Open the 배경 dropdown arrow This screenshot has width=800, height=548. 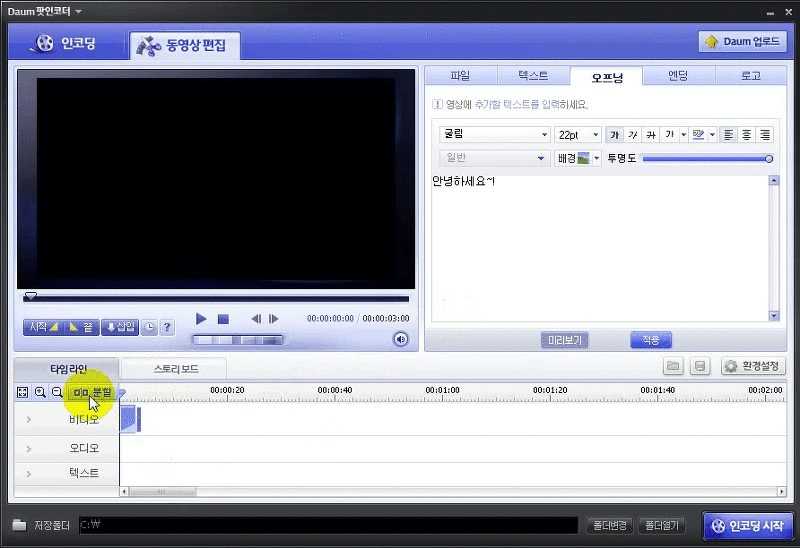[x=596, y=158]
